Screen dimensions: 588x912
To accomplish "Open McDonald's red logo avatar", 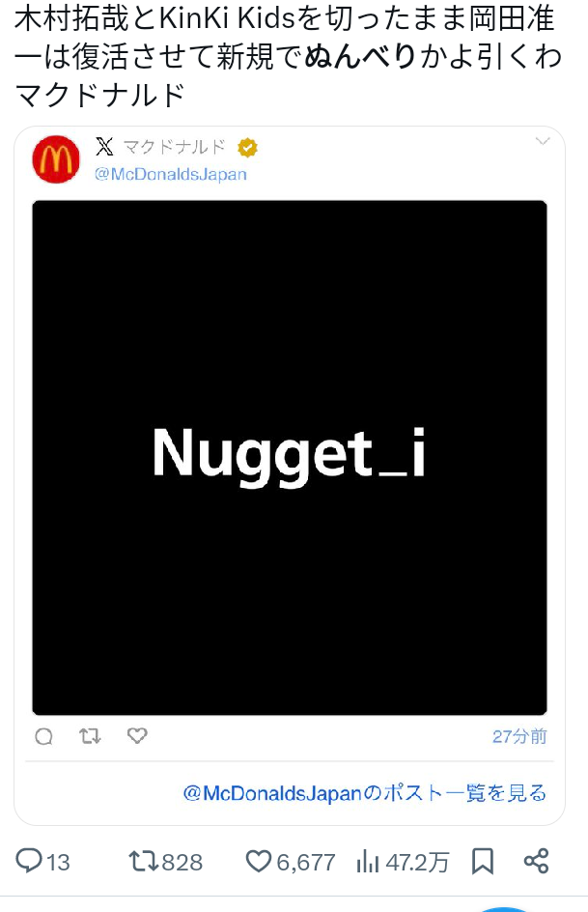I will (56, 159).
